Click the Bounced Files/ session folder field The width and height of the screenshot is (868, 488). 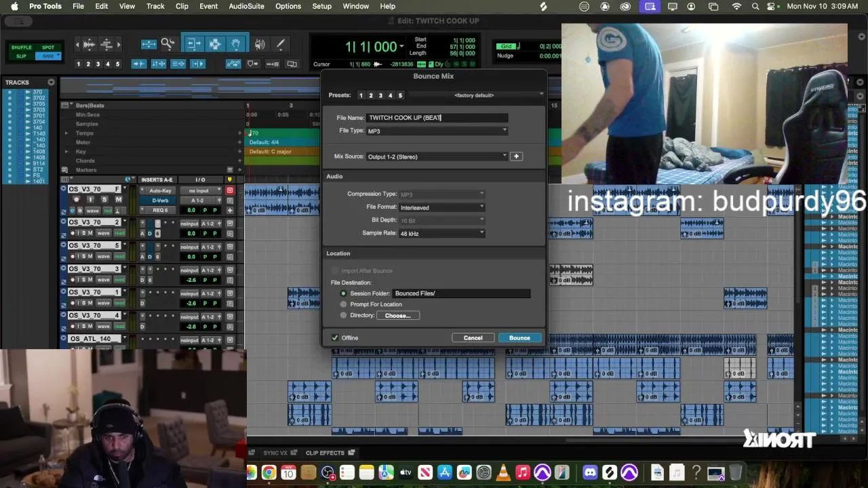coord(461,293)
